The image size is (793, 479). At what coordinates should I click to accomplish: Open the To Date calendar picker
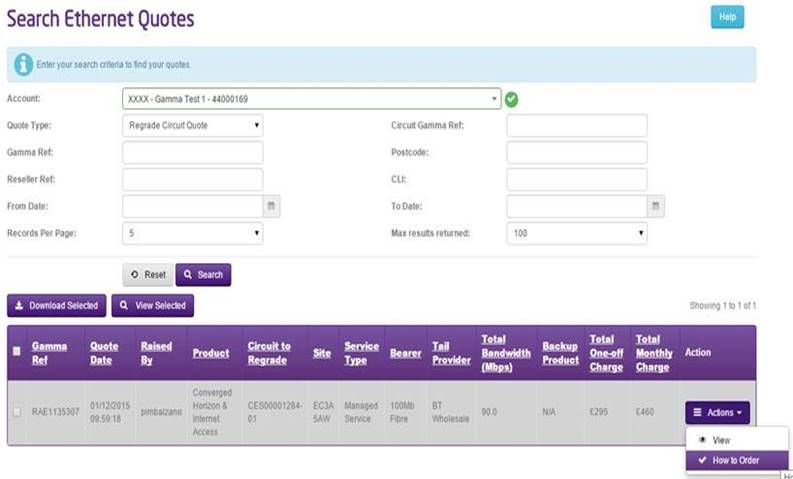point(656,206)
